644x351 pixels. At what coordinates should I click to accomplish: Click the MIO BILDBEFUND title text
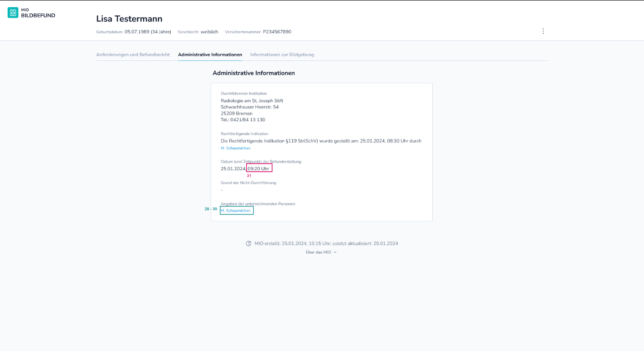(38, 13)
